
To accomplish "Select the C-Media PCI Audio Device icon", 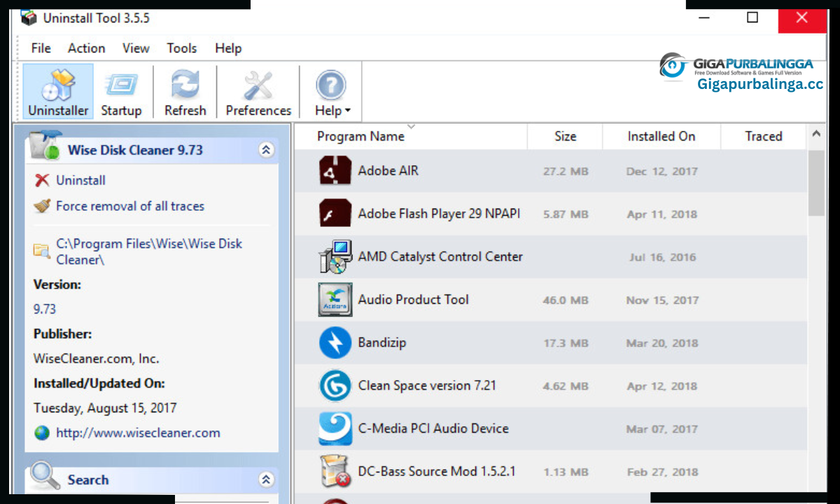I will [335, 428].
